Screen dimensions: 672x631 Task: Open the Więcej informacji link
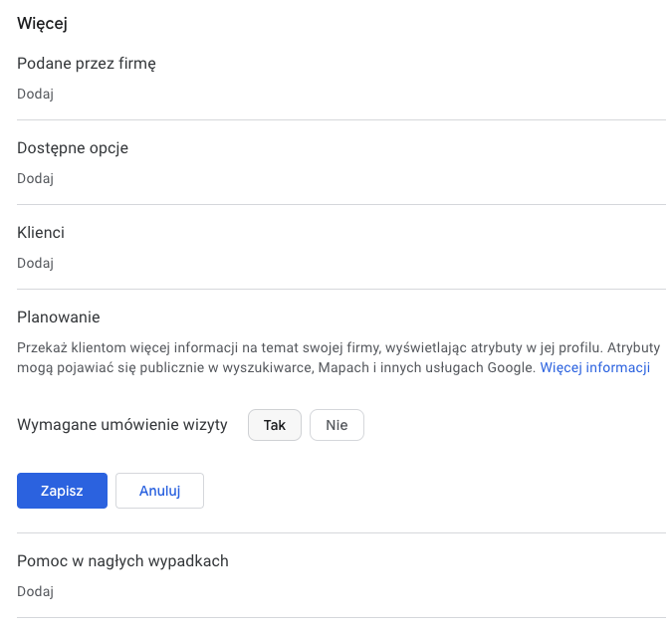point(594,367)
